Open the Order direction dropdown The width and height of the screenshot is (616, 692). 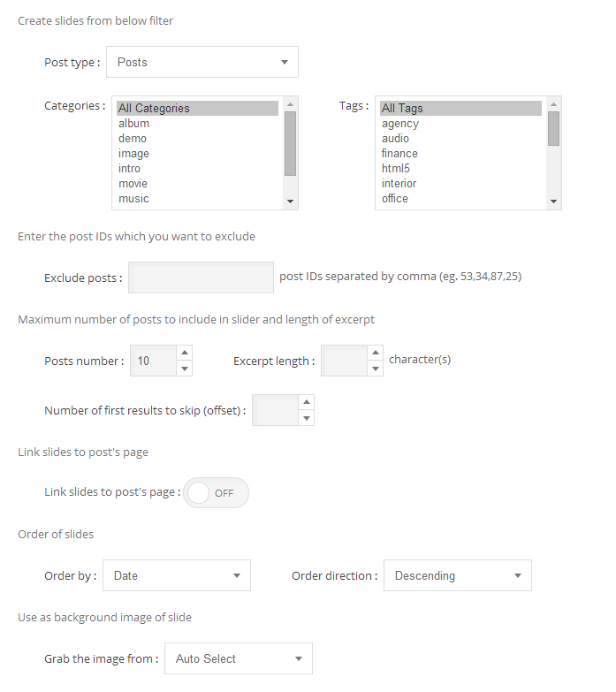click(x=457, y=575)
